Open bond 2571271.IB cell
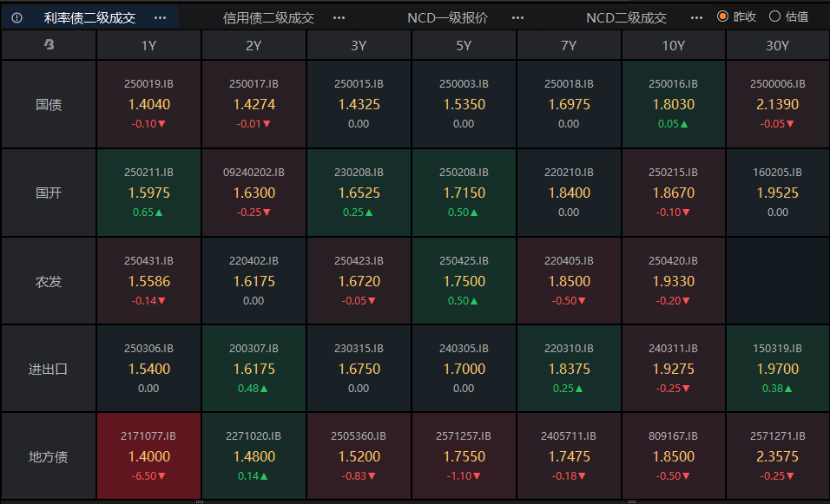The width and height of the screenshot is (830, 504). point(778,456)
